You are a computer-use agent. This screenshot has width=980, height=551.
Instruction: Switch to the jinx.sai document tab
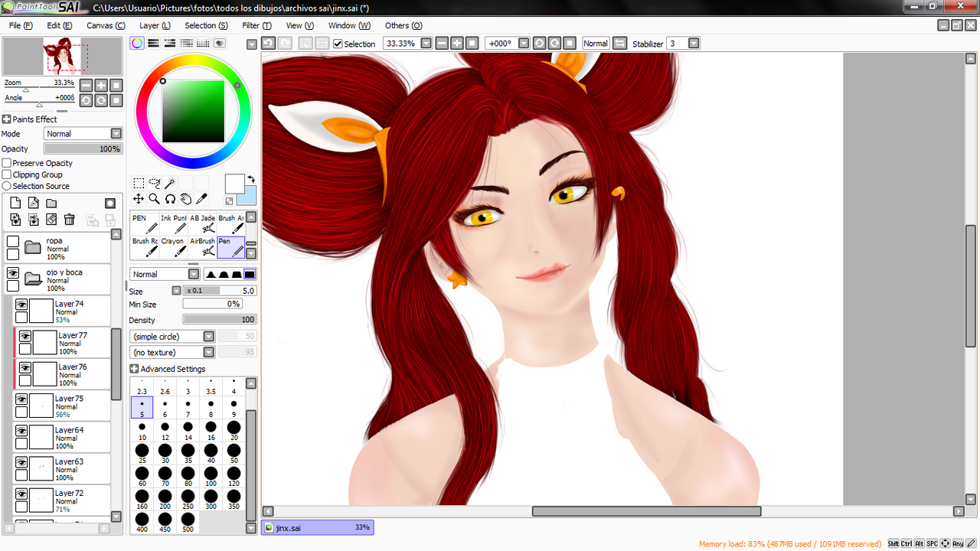318,527
